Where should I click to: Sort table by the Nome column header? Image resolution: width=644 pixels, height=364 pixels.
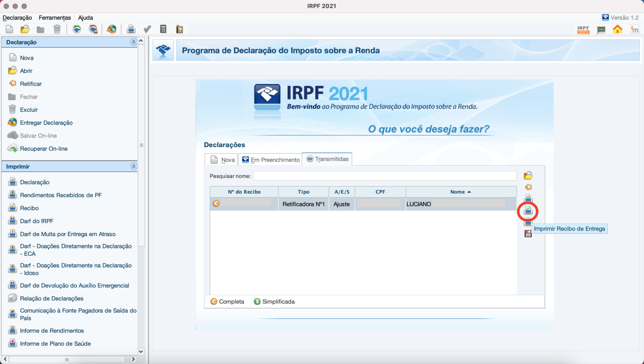coord(461,192)
